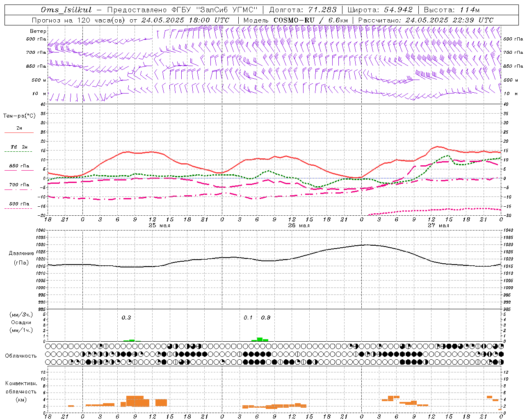
Task: Click the station name Oms_Isilkul
Action: [x=66, y=10]
